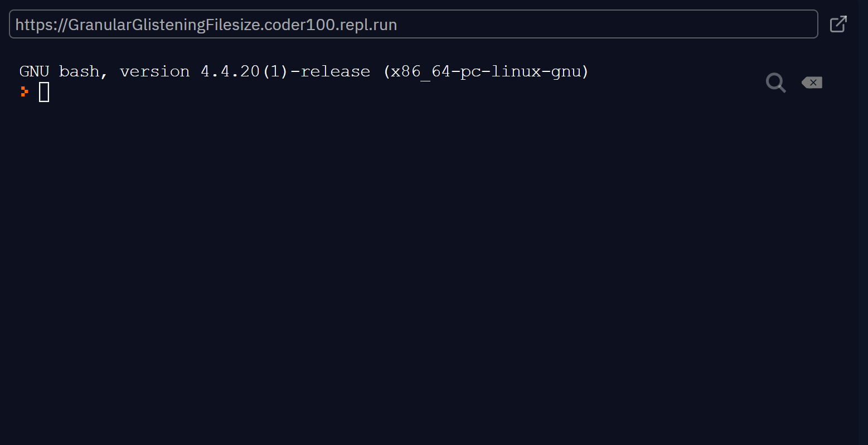Click the word 'version' in the bash banner
Screen dimensions: 868x445
pos(154,71)
